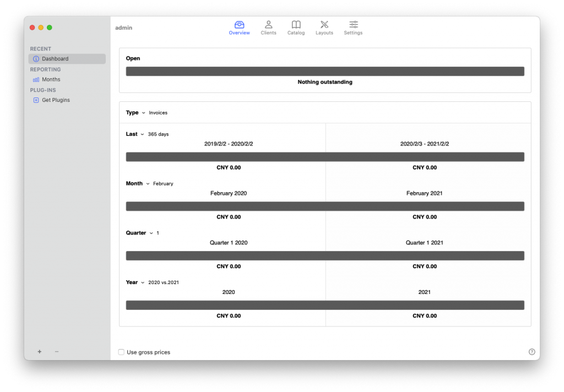Click the REPORTING sidebar section header
564x392 pixels.
click(45, 69)
